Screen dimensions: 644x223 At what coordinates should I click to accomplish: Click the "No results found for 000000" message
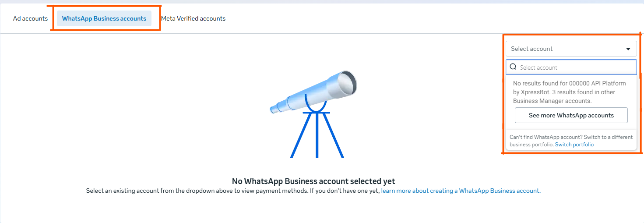coord(569,83)
